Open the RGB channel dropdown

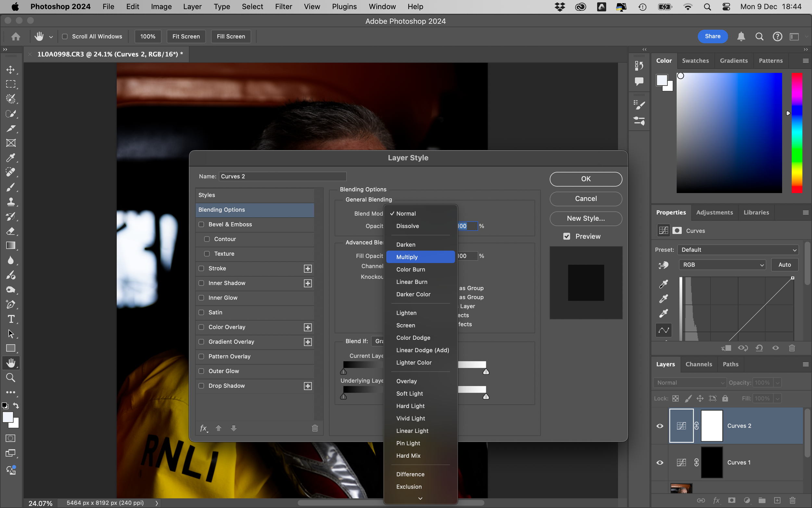(x=722, y=265)
